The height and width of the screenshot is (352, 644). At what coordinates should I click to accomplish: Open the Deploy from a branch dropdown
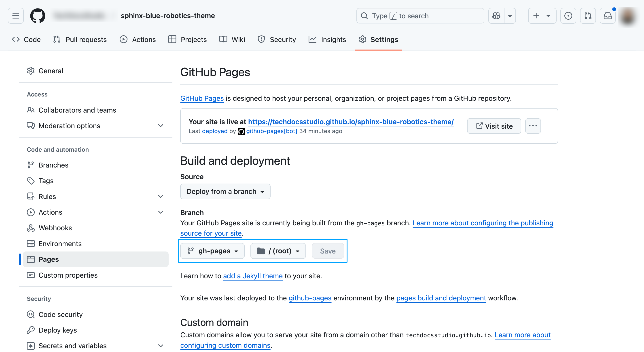coord(225,191)
